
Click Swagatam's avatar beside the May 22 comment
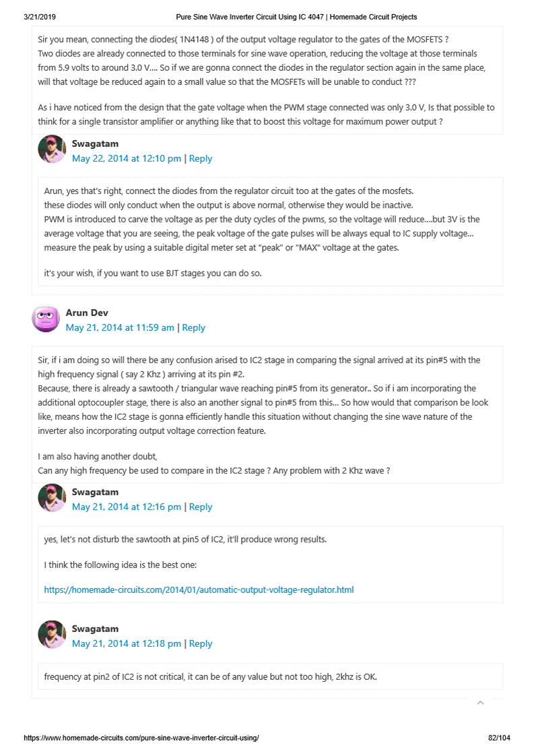(52, 149)
